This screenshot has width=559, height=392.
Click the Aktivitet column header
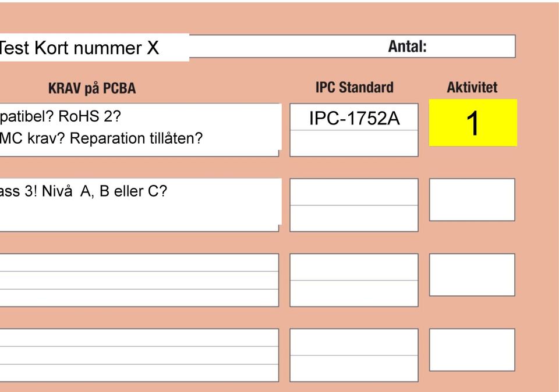pyautogui.click(x=472, y=87)
